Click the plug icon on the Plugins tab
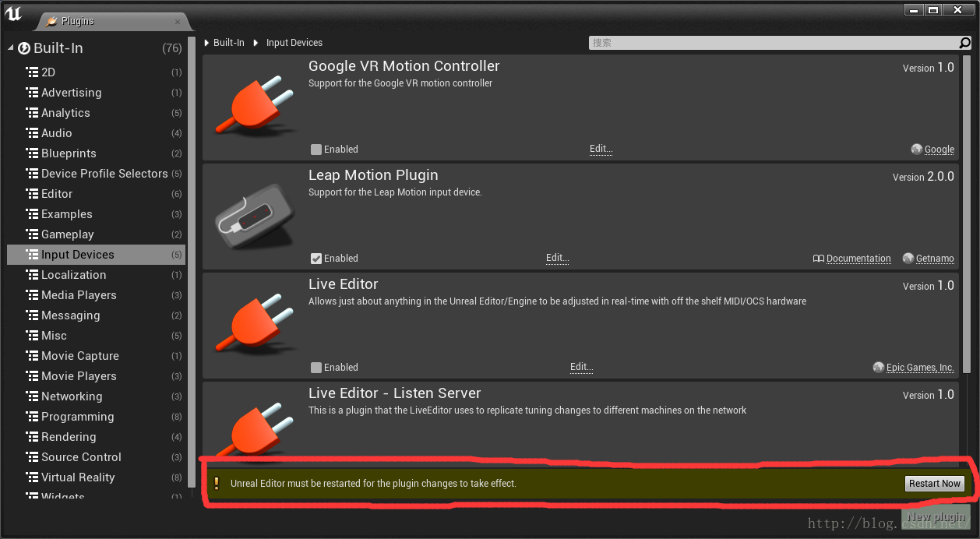Viewport: 980px width, 539px height. [x=51, y=22]
